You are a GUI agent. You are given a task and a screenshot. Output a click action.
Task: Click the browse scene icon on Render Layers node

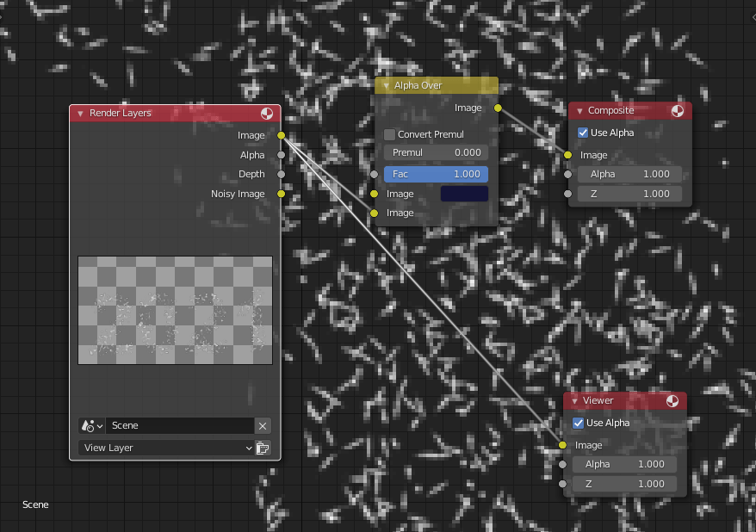pos(90,425)
